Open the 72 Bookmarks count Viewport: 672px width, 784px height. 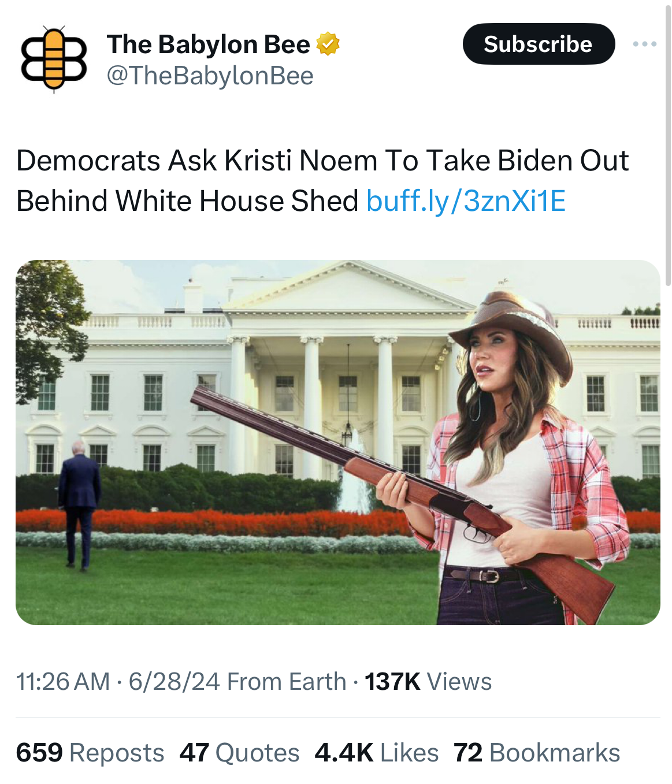[x=537, y=753]
